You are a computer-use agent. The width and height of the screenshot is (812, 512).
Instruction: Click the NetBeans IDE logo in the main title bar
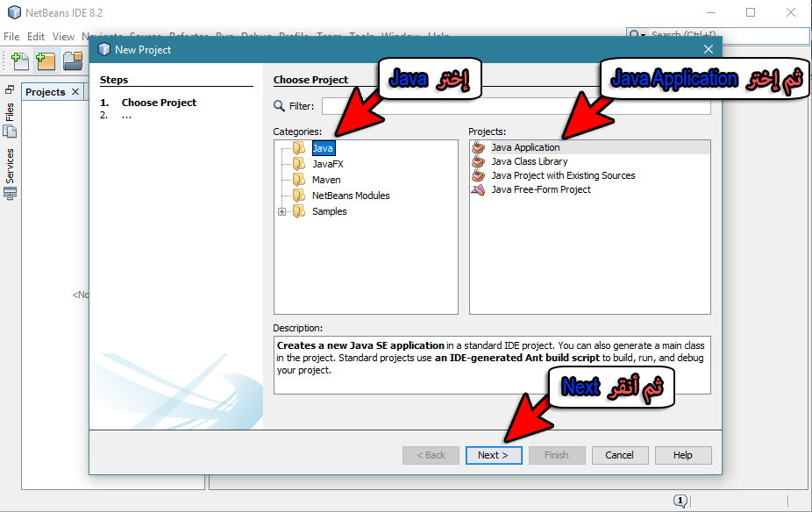pyautogui.click(x=15, y=12)
